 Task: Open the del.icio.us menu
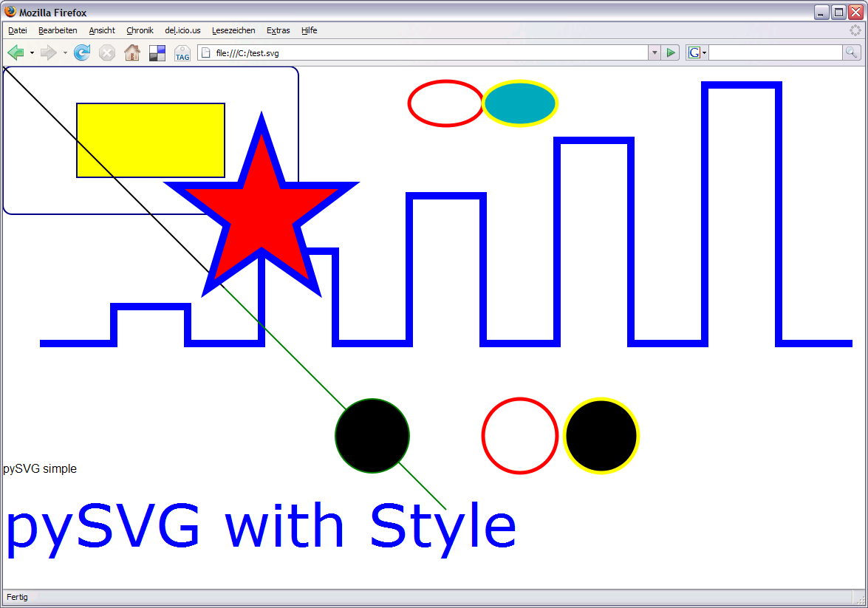pos(182,30)
